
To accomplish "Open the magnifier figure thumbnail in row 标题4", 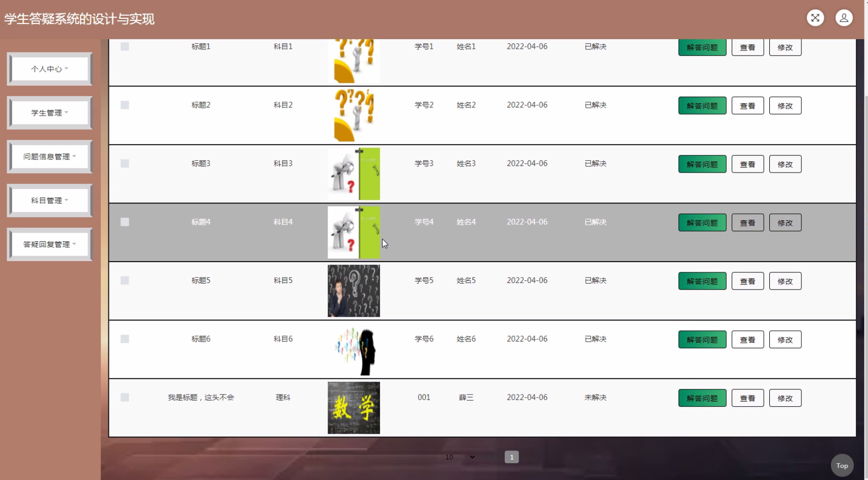I will click(354, 232).
